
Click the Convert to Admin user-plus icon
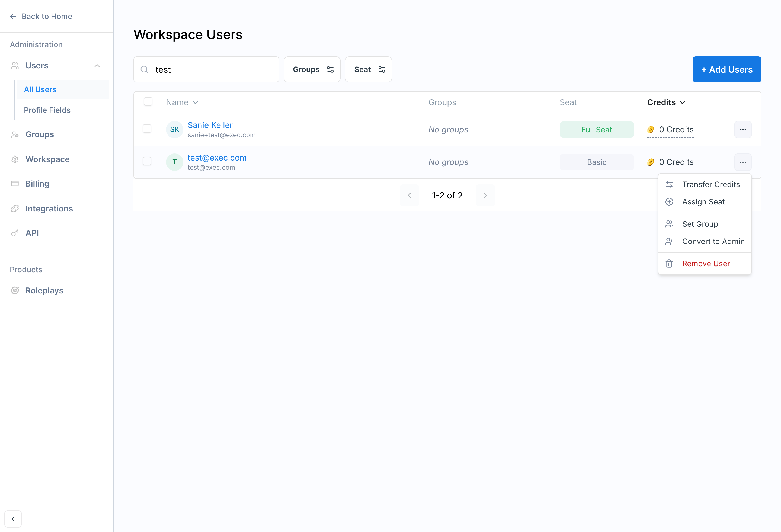pyautogui.click(x=669, y=241)
